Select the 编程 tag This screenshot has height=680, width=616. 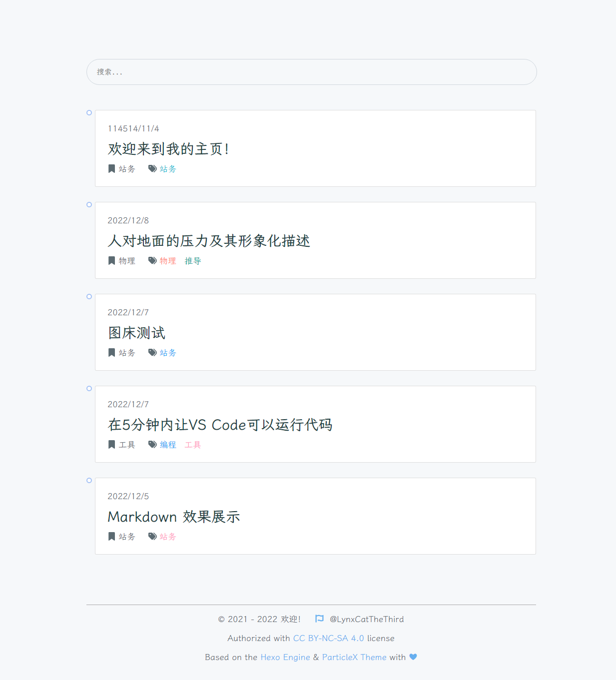point(168,445)
